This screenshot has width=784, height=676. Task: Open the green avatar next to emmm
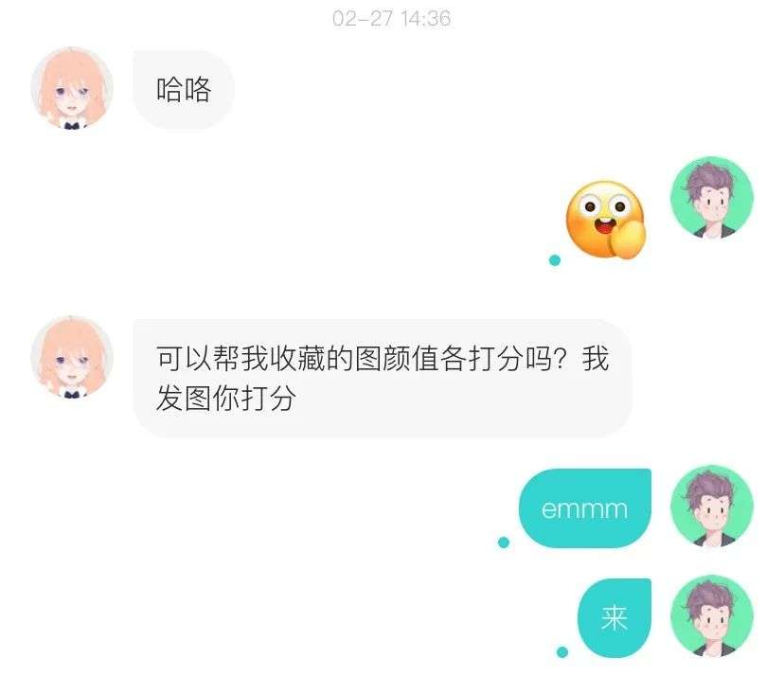point(712,506)
